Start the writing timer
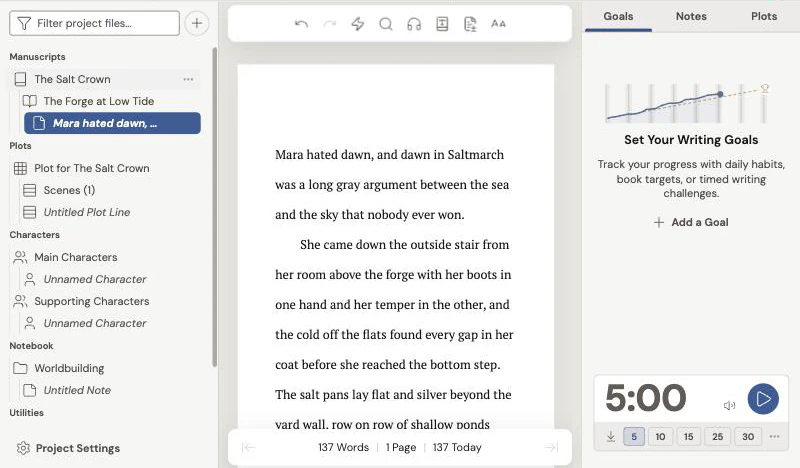 (x=763, y=399)
